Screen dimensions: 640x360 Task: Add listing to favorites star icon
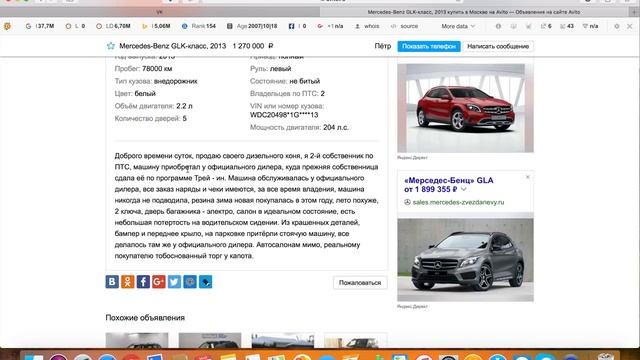pyautogui.click(x=111, y=46)
